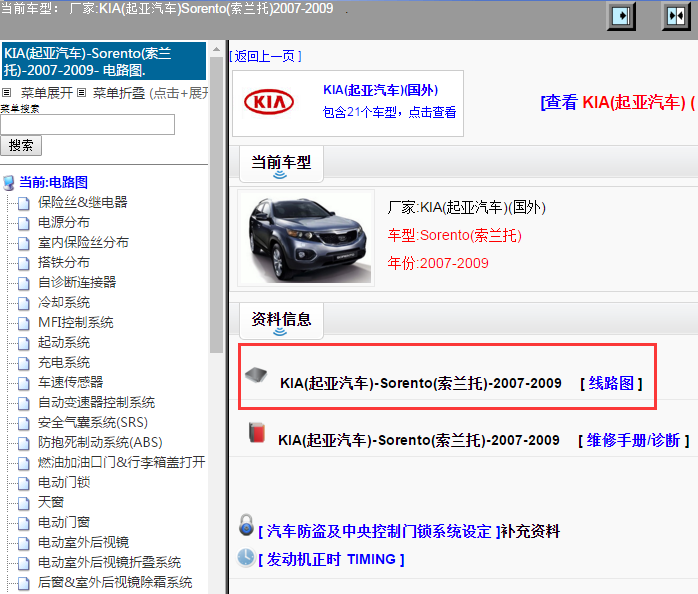The width and height of the screenshot is (698, 594).
Task: Open 后窗&室外后视镜除霜系统 tree item
Action: coord(115,582)
